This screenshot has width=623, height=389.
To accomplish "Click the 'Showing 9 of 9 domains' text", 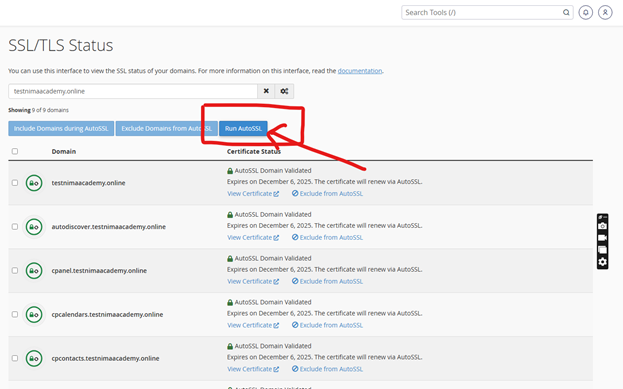I will [39, 110].
